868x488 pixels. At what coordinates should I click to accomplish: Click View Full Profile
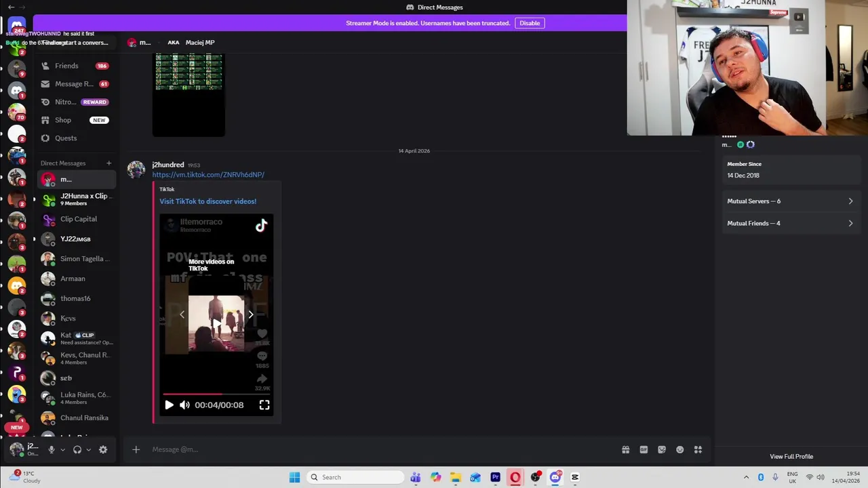coord(791,456)
